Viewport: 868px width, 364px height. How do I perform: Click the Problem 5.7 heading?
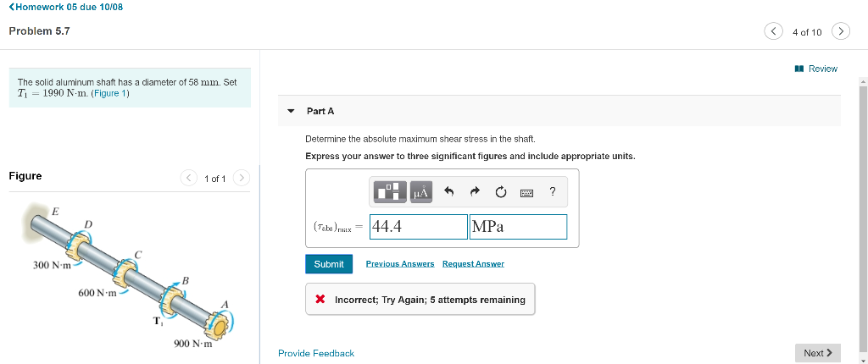39,31
